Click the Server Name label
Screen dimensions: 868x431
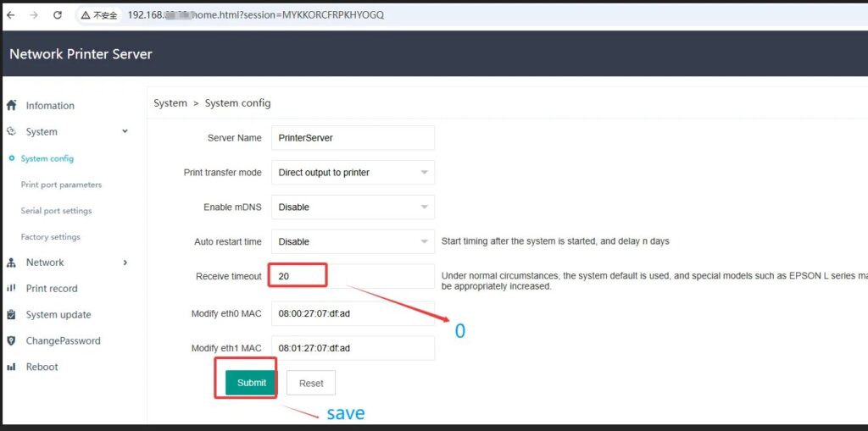click(x=234, y=138)
